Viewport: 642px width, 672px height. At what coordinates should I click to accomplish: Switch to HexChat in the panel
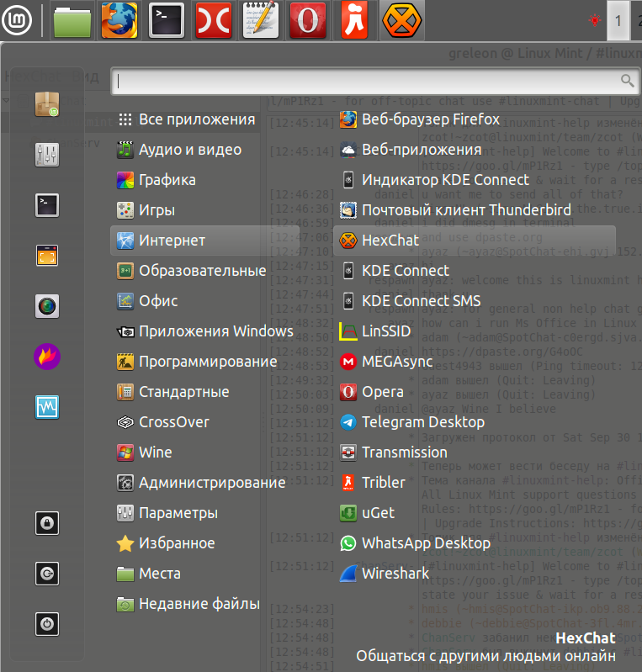pos(402,20)
